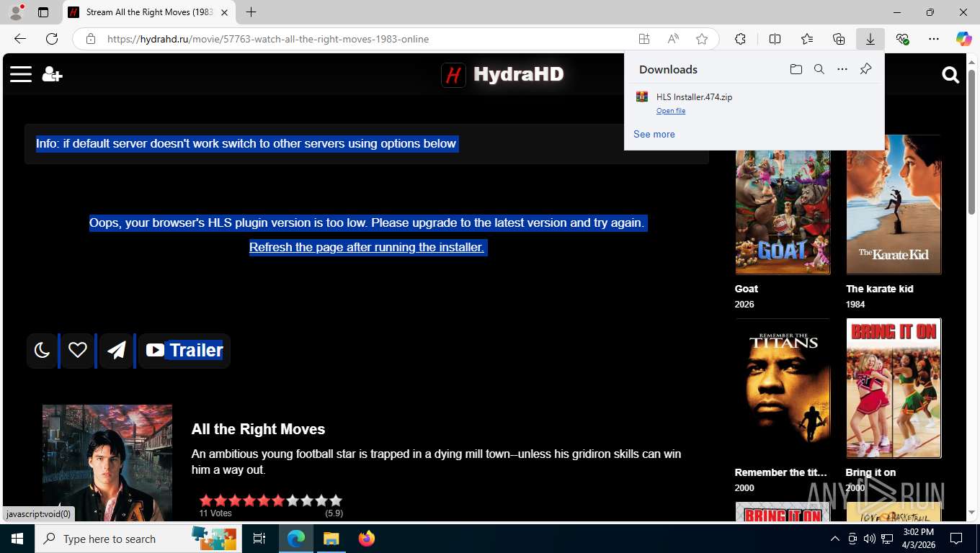Open Browser essentials heart-pulse icon
Screen dimensions: 980x553
[902, 39]
